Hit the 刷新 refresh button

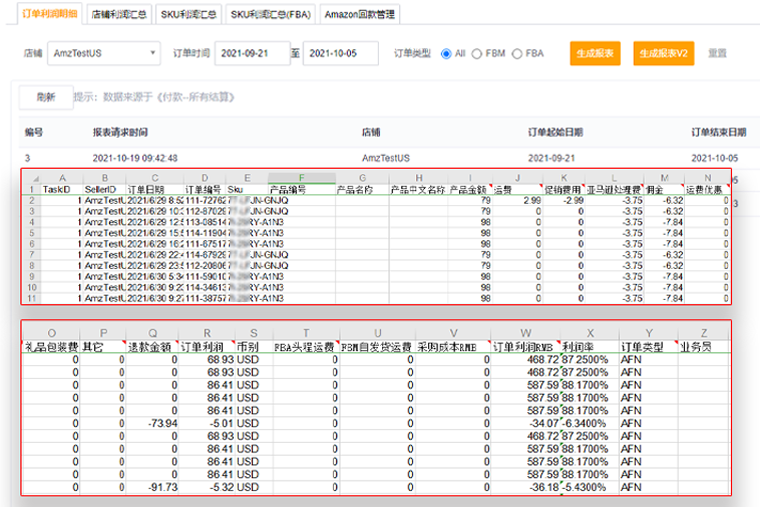45,97
